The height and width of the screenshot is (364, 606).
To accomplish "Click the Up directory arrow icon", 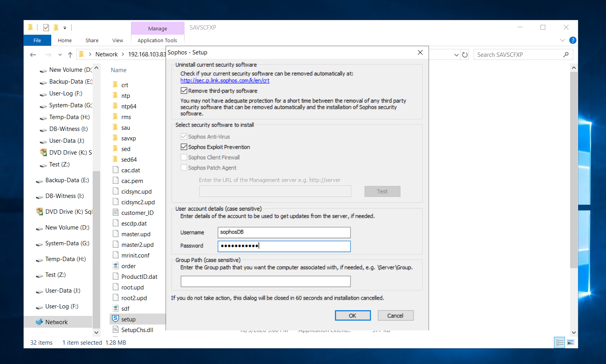I will coord(70,55).
